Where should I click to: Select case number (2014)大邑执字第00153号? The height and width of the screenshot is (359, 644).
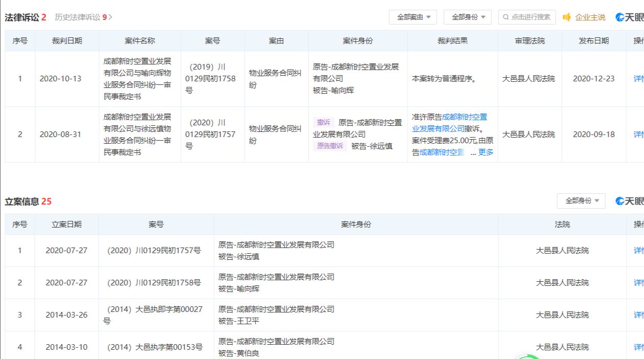[155, 347]
